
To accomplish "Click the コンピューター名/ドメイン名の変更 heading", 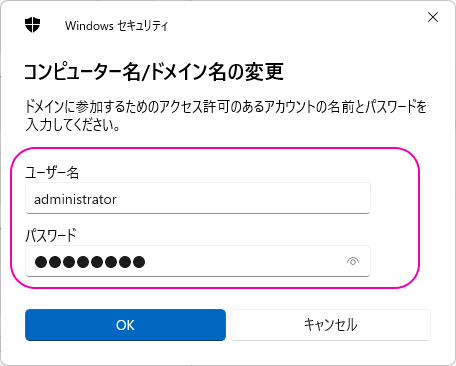I will coord(154,72).
